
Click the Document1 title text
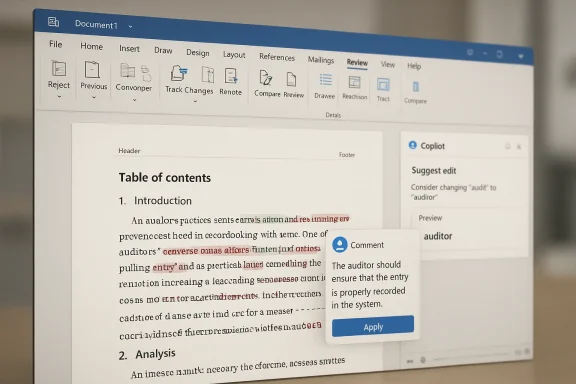(96, 25)
